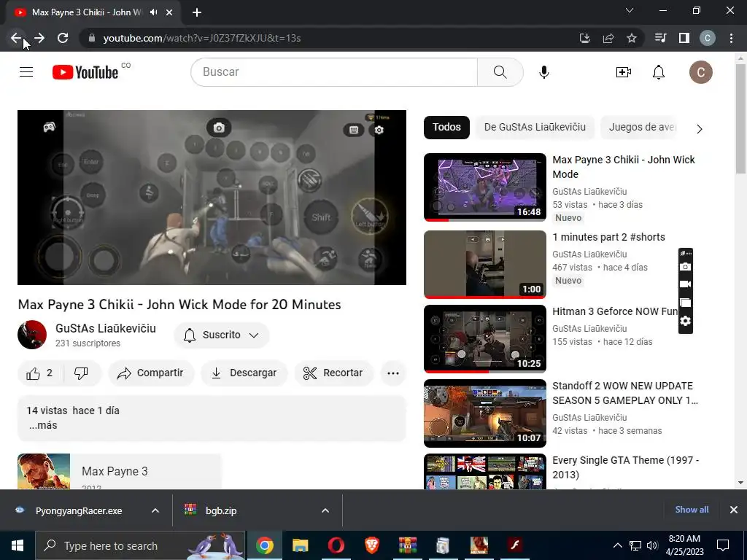This screenshot has height=560, width=747.
Task: Click the Recortar button
Action: pyautogui.click(x=334, y=373)
